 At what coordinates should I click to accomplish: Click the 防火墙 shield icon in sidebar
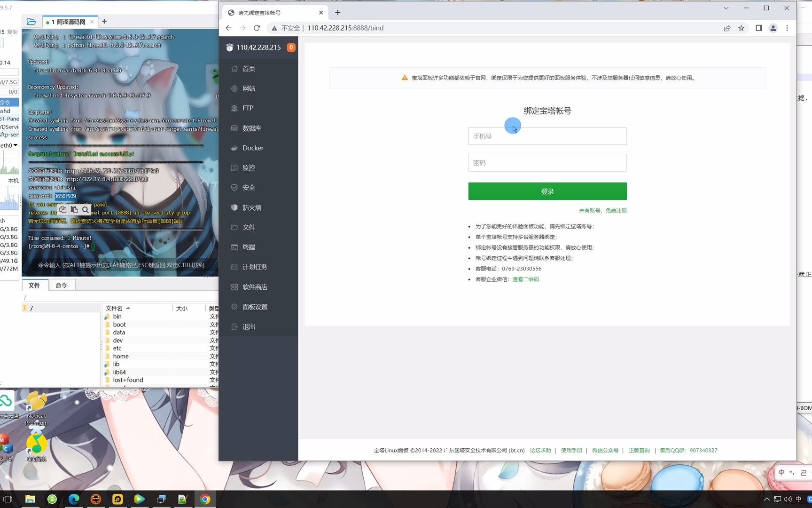(x=234, y=207)
